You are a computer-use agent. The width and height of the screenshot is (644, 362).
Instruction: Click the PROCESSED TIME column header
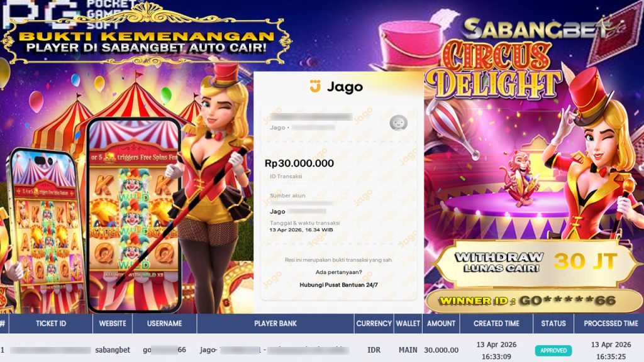[611, 324]
